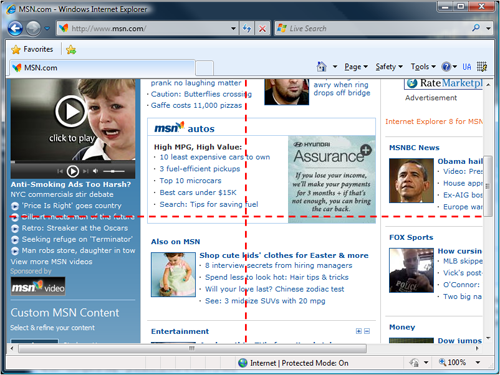
Task: Click the Forward navigation button
Action: pos(33,28)
